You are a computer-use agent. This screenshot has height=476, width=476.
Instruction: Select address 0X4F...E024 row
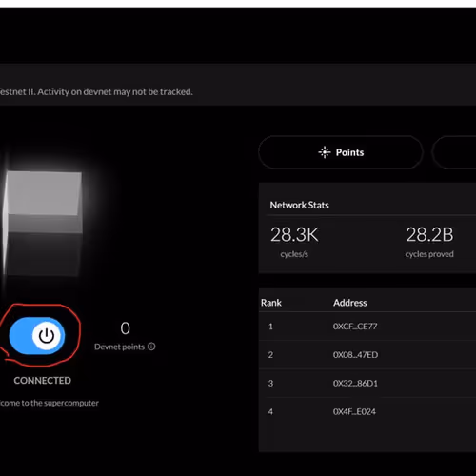click(367, 411)
